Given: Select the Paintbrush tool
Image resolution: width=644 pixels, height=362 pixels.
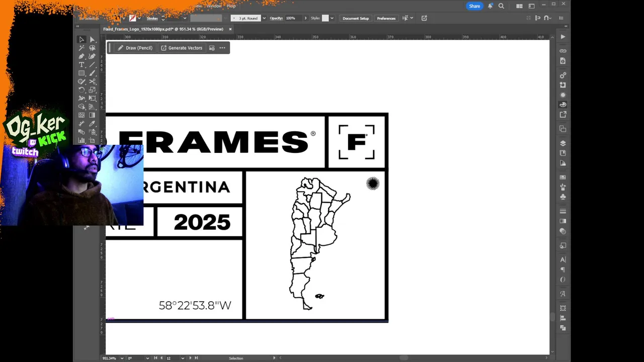Looking at the screenshot, I should (92, 73).
